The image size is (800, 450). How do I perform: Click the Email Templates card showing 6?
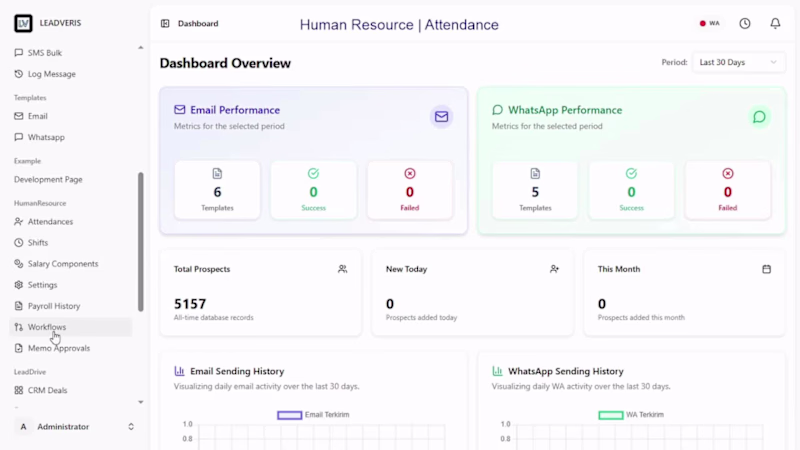(x=217, y=190)
